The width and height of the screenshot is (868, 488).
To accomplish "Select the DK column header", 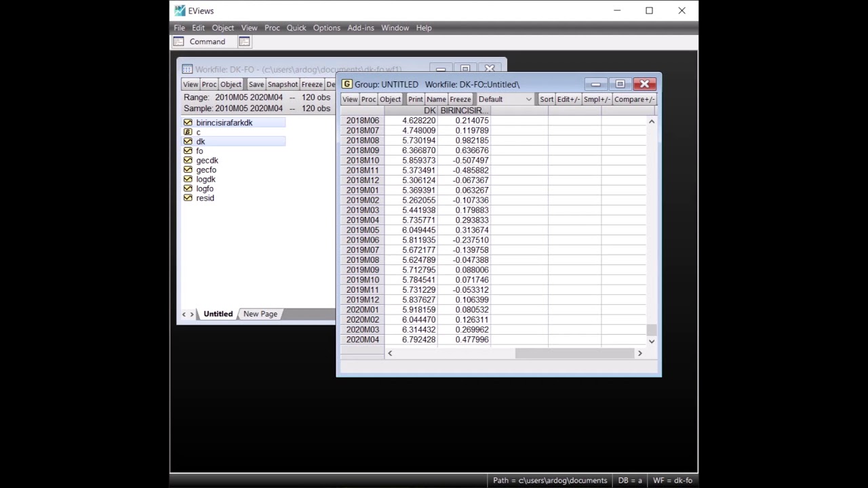I will click(x=410, y=110).
